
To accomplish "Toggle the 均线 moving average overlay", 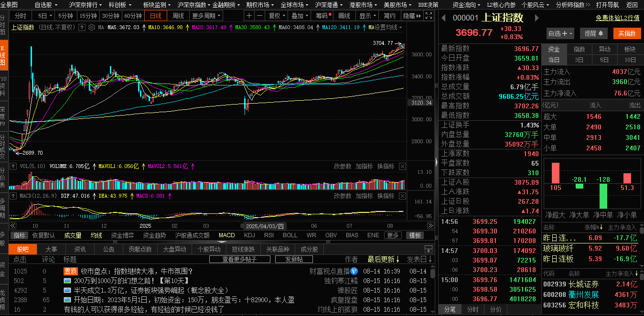I will (97, 235).
